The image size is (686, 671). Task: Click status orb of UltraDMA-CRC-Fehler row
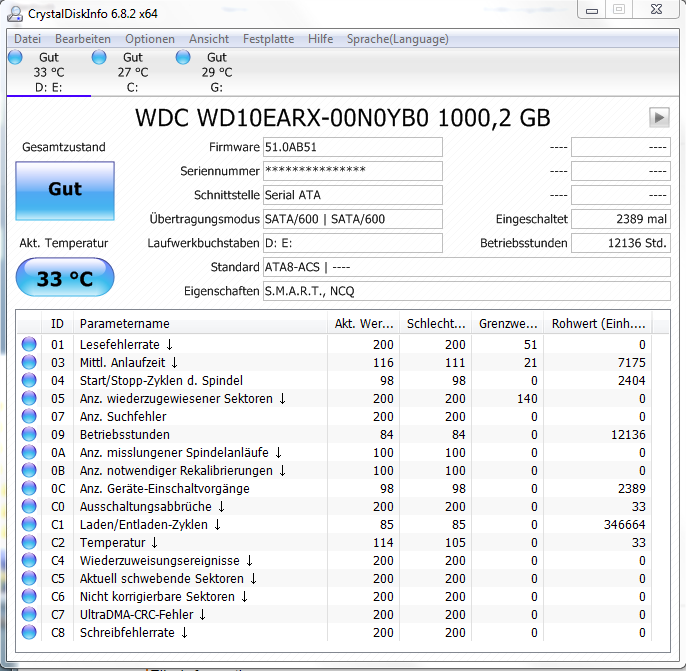(29, 614)
